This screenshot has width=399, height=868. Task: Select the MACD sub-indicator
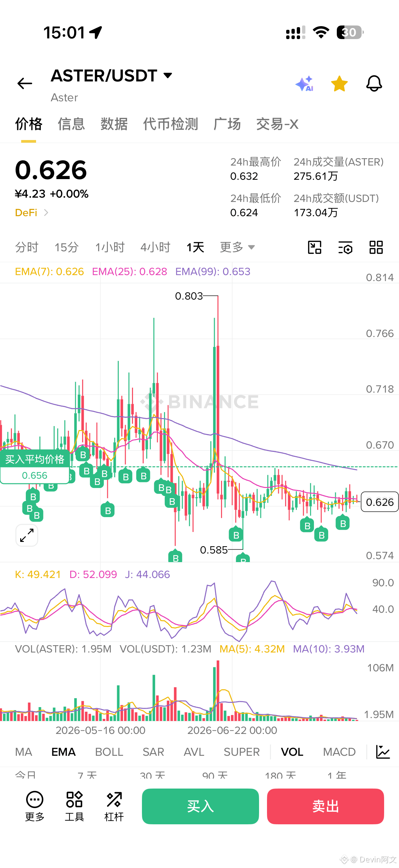[339, 752]
